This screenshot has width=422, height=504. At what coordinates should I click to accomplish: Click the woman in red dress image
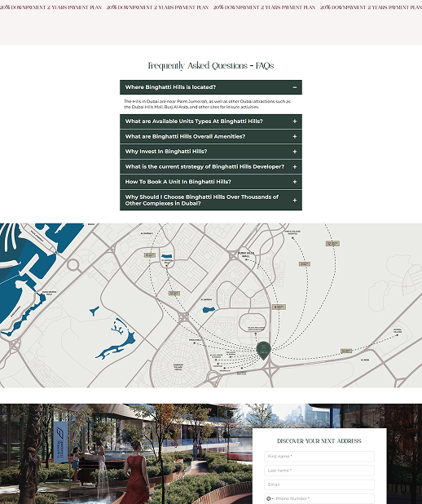tap(137, 472)
